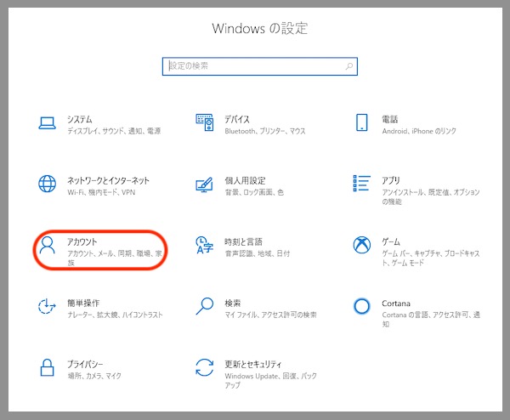Select the 個人用設定 title

[245, 180]
